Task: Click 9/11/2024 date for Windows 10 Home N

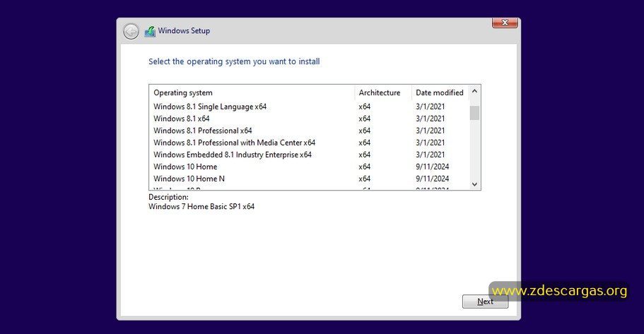Action: coord(432,179)
